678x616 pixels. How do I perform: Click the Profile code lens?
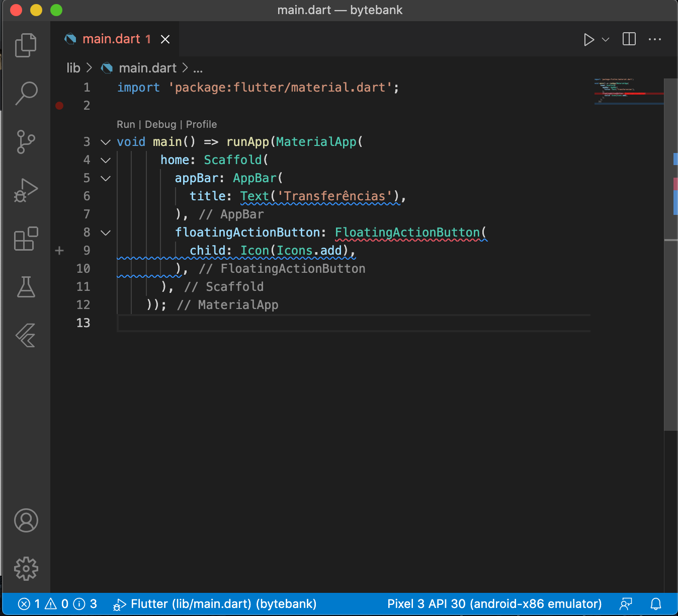coord(201,124)
